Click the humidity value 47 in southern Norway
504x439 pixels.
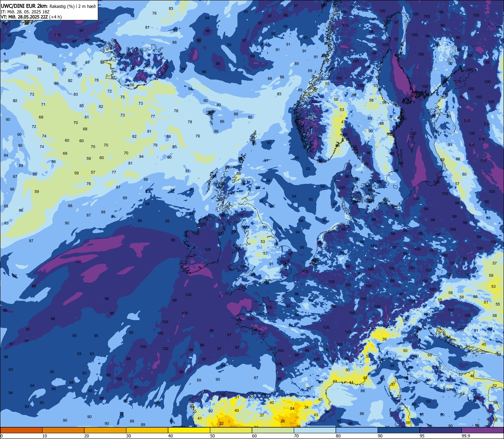[343, 122]
